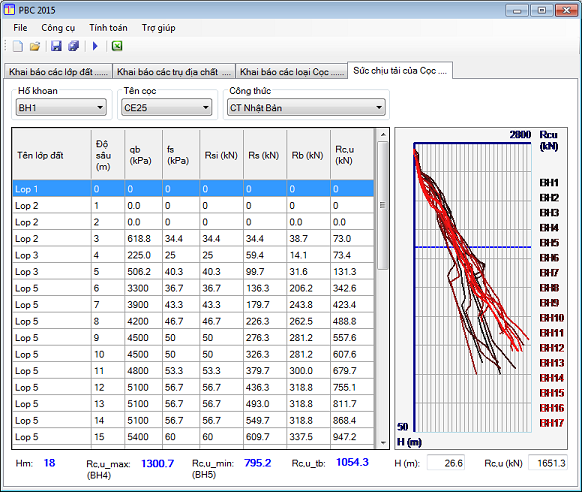582x492 pixels.
Task: Click the table vertical scrollbar thumb
Action: tap(383, 205)
